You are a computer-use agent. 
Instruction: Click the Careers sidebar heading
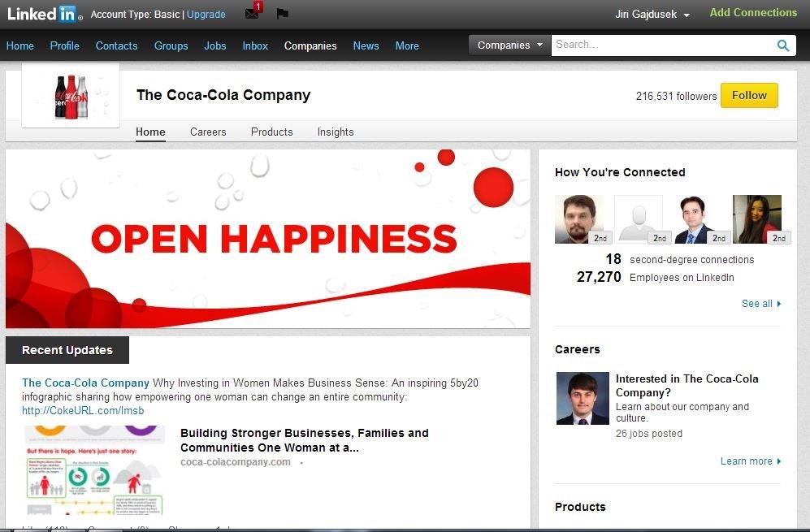pos(578,349)
